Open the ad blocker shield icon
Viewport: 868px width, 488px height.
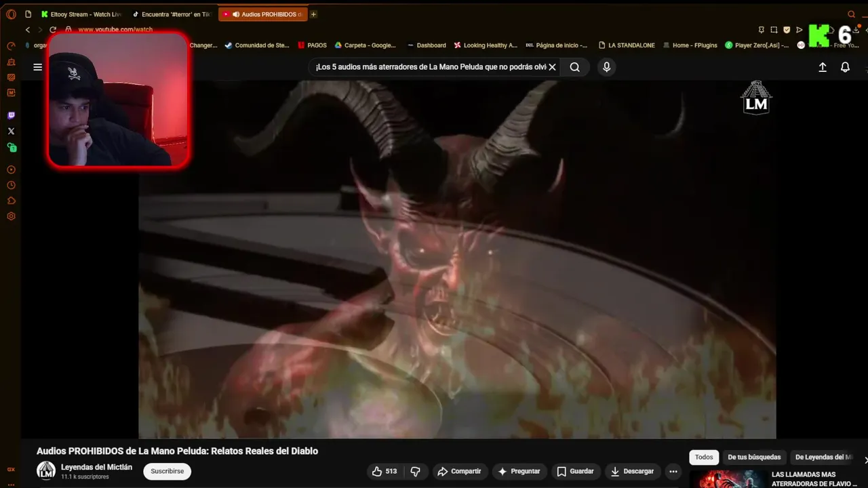tap(787, 30)
